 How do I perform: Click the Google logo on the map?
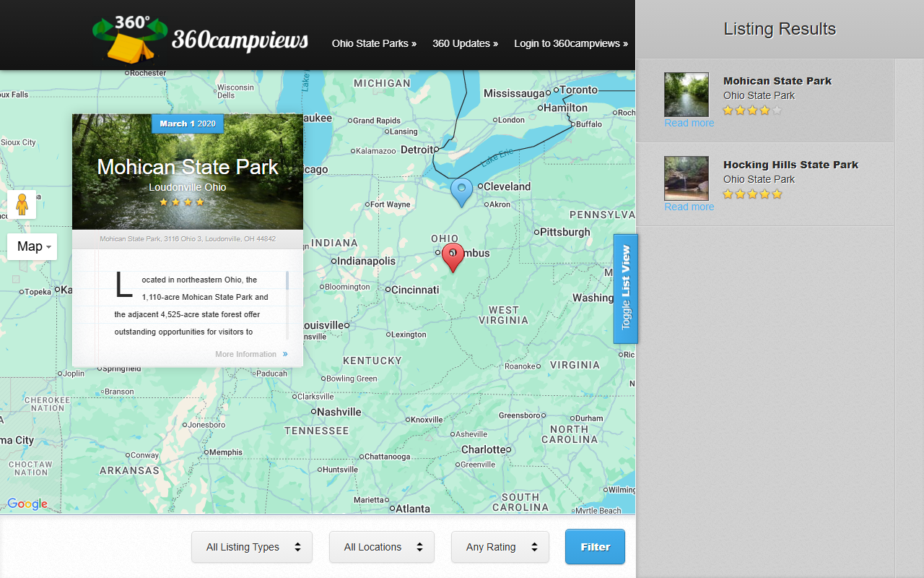[x=27, y=504]
